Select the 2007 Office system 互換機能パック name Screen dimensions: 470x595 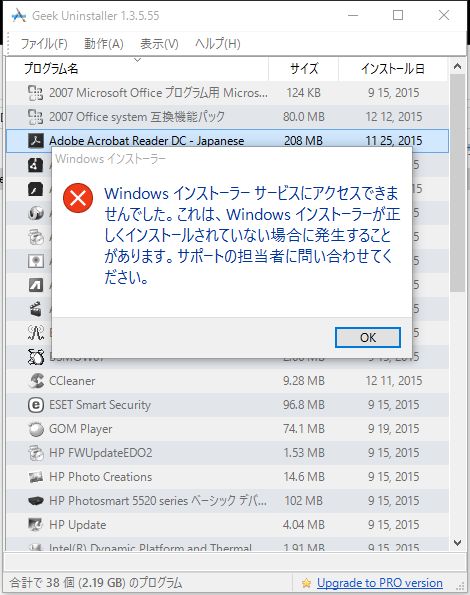click(x=137, y=117)
